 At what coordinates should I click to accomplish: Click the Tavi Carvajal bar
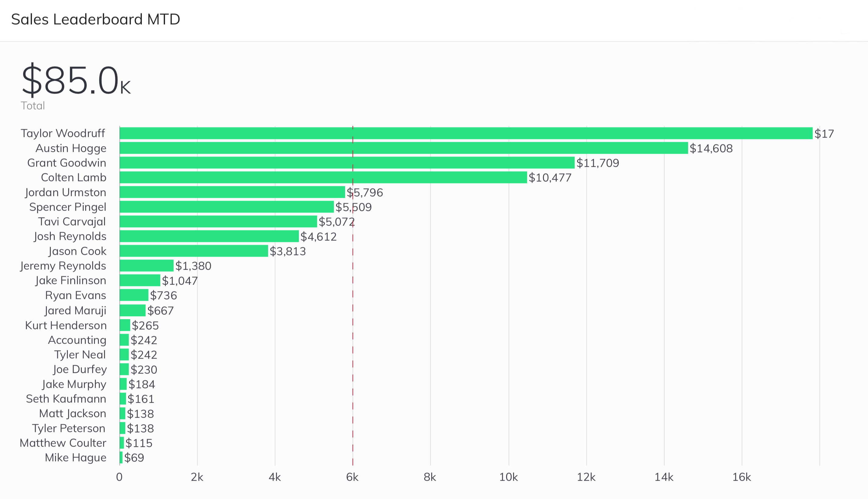point(218,222)
